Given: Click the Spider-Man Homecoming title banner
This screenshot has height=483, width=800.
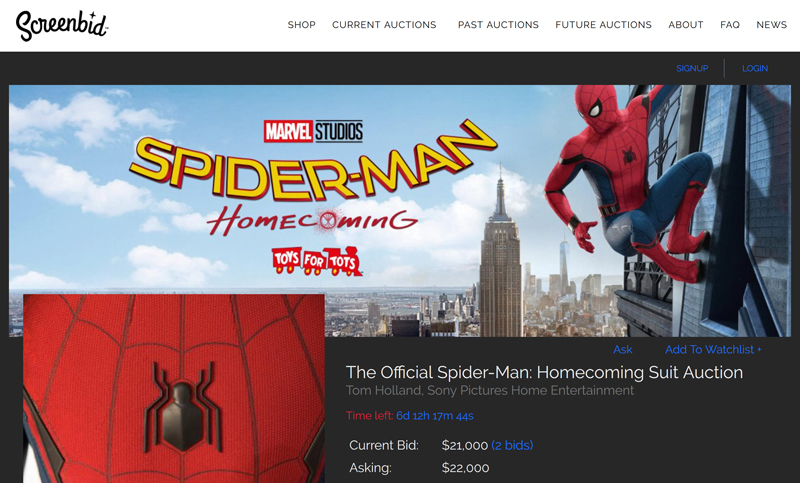Looking at the screenshot, I should click(312, 180).
